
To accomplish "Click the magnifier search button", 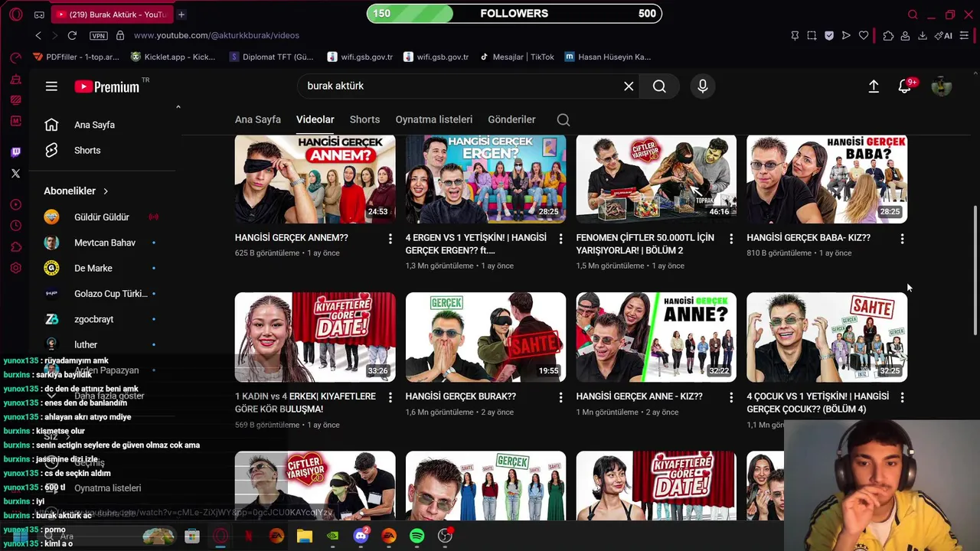I will click(x=659, y=86).
